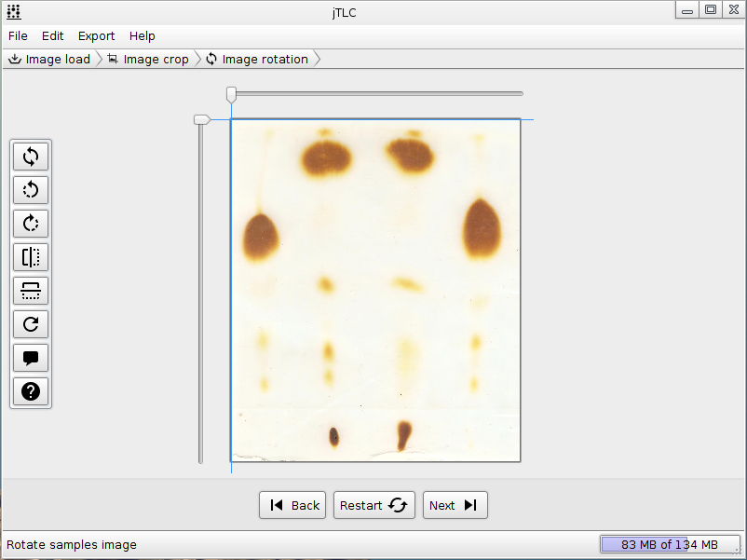This screenshot has height=560, width=747.
Task: Reset rotation with the reload arrow icon
Action: coord(31,324)
